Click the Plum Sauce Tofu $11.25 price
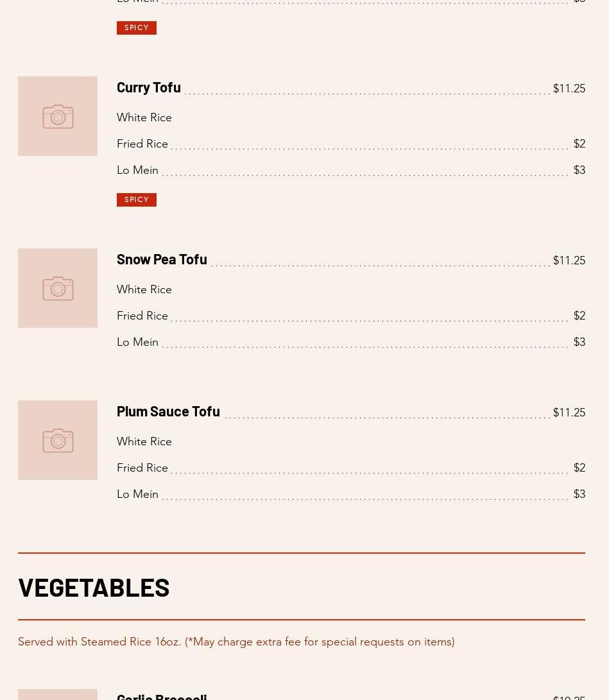Image resolution: width=609 pixels, height=700 pixels. pyautogui.click(x=569, y=413)
